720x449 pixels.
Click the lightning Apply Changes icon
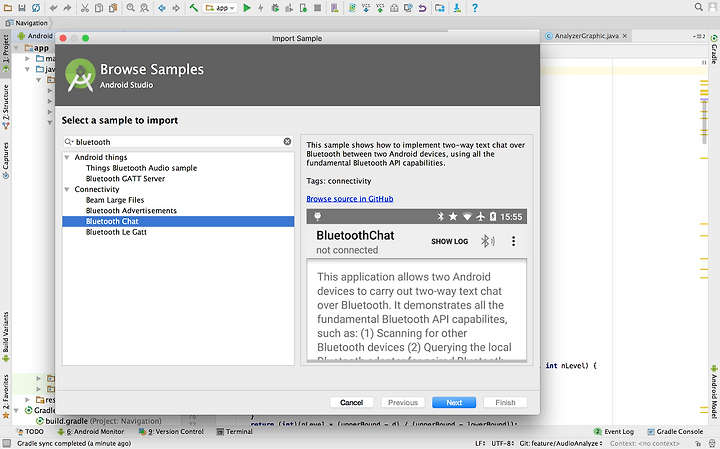click(x=260, y=8)
